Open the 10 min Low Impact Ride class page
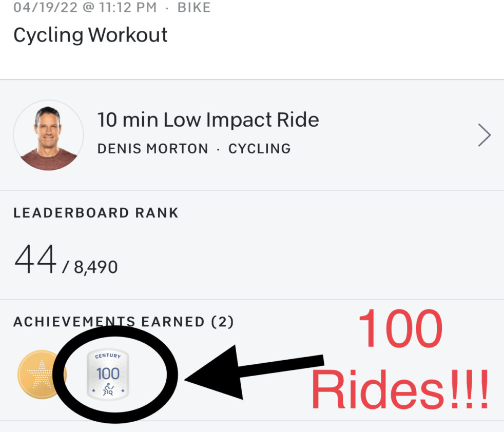This screenshot has width=504, height=432. click(208, 120)
